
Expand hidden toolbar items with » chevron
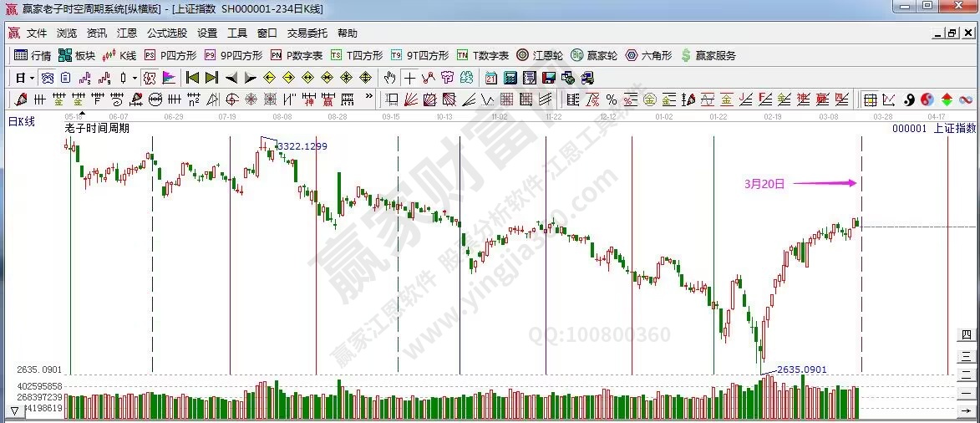[x=369, y=99]
